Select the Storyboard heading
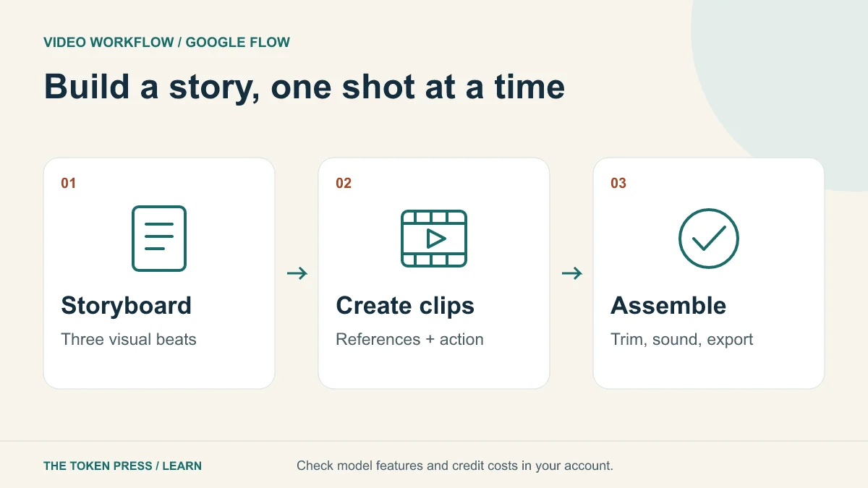868x488 pixels. click(127, 306)
